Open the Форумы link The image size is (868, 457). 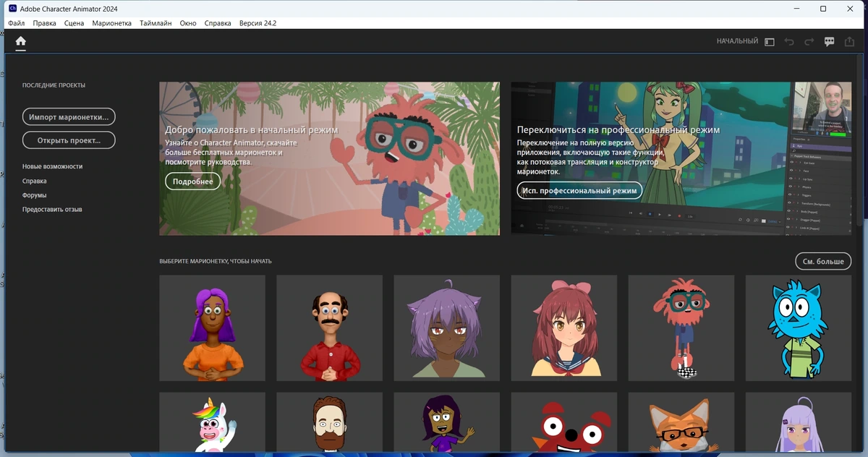pyautogui.click(x=34, y=195)
